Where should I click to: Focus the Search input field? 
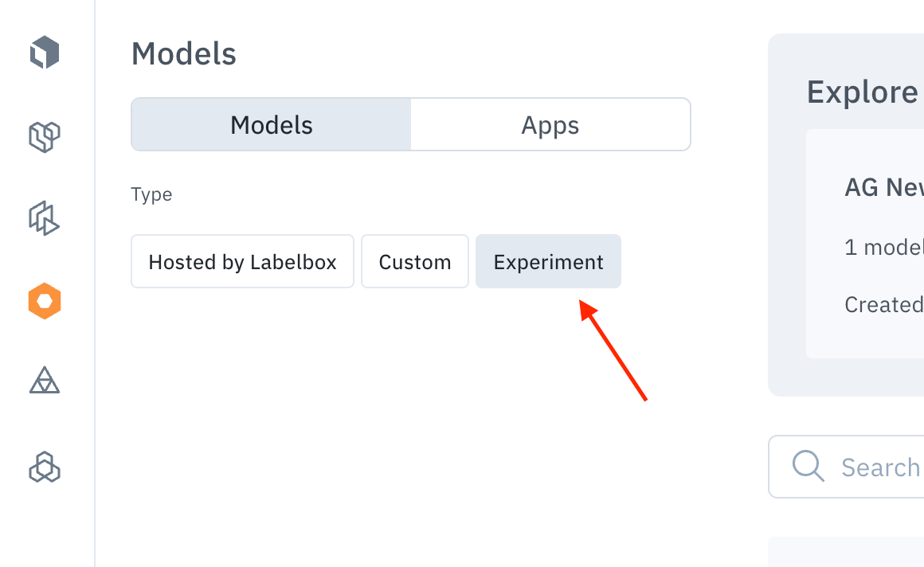click(x=847, y=467)
